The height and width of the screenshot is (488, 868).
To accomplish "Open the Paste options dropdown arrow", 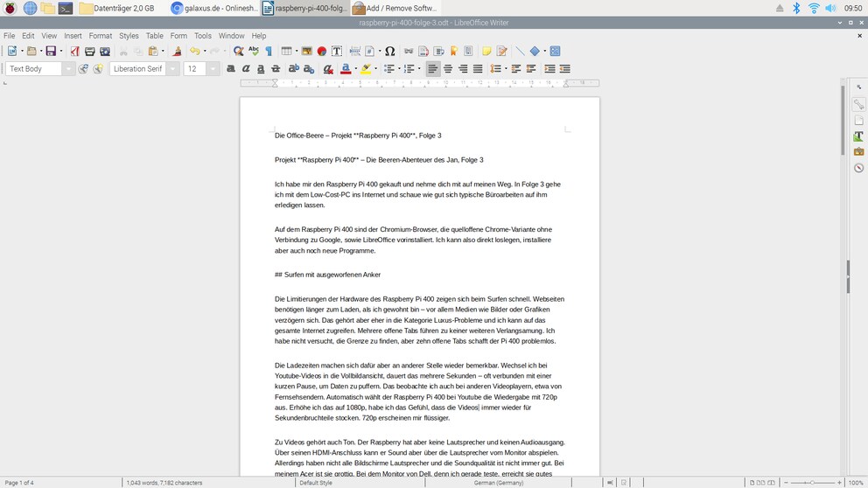I will pyautogui.click(x=163, y=51).
